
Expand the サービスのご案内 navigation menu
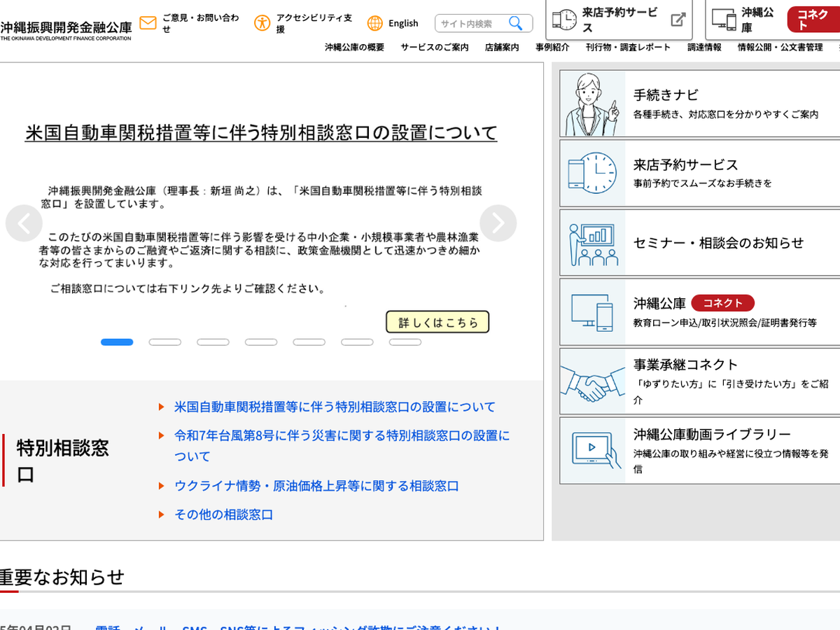tap(435, 48)
